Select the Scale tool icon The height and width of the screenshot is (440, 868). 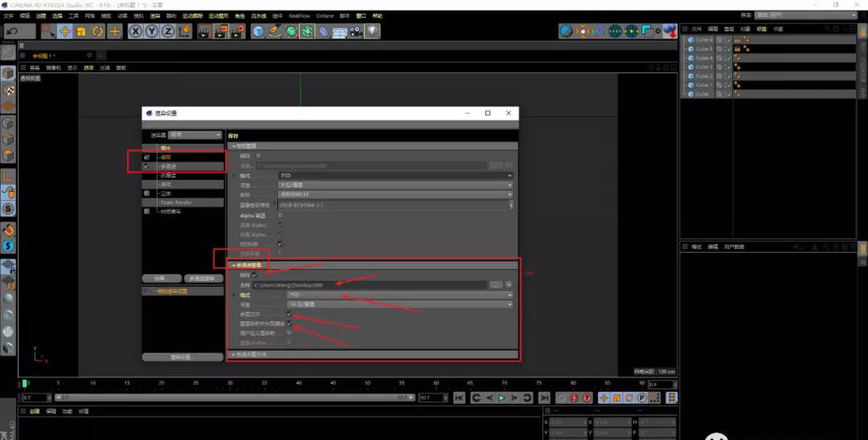pos(81,31)
